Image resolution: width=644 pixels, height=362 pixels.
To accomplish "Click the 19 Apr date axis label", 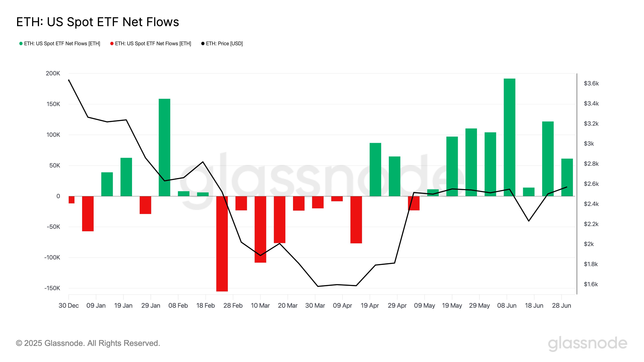I will pos(369,305).
